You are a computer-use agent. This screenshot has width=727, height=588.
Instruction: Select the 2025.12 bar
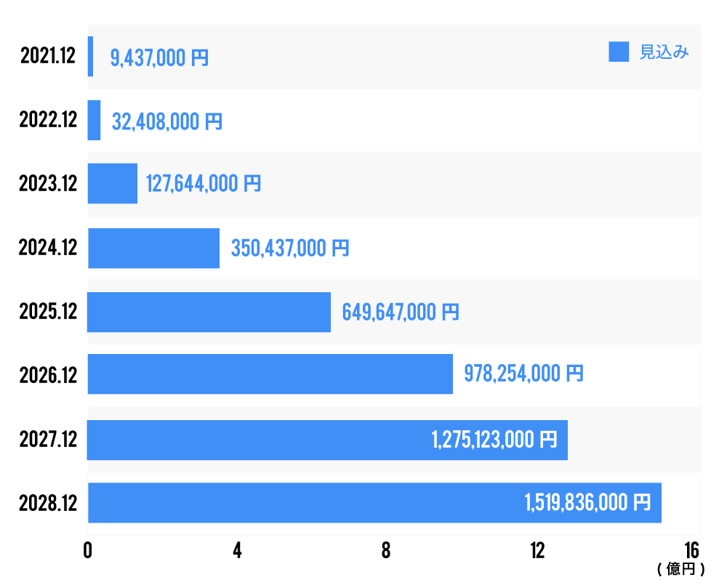pyautogui.click(x=209, y=312)
